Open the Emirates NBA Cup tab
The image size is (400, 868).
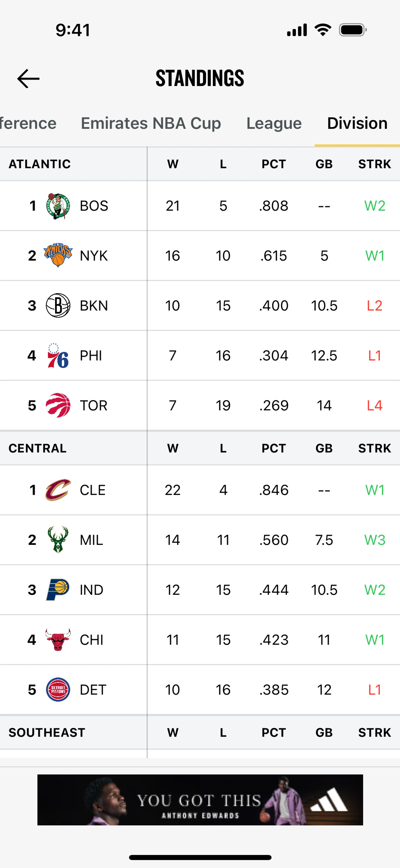point(151,123)
